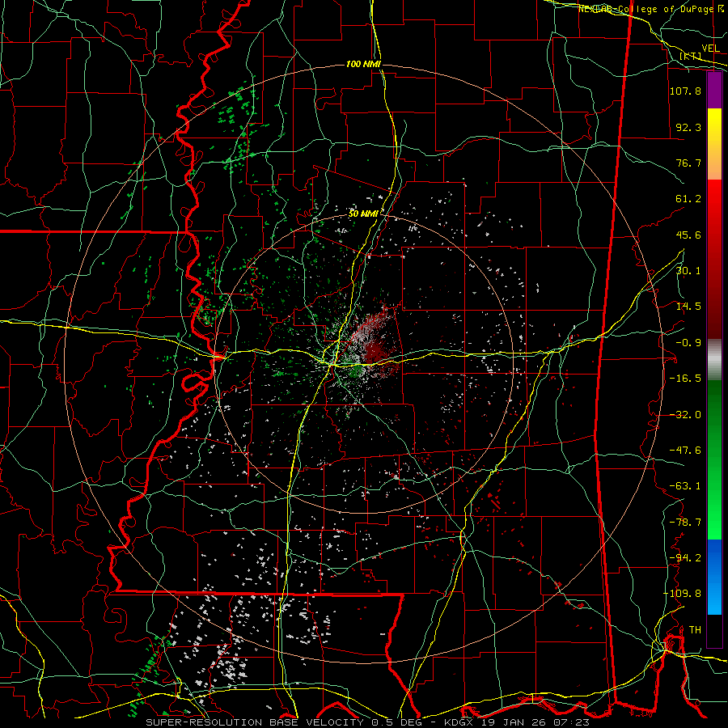The width and height of the screenshot is (728, 728).
Task: Click the "VEL" legend title
Action: coord(710,49)
